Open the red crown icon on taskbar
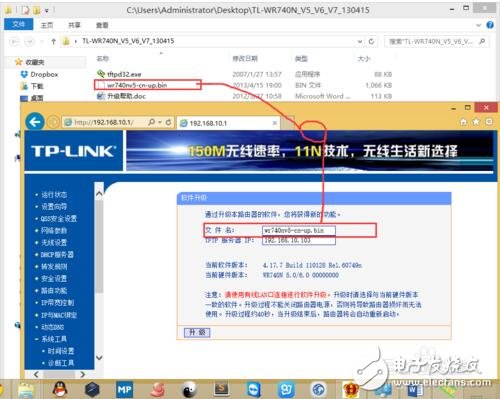The image size is (500, 399). (x=351, y=389)
